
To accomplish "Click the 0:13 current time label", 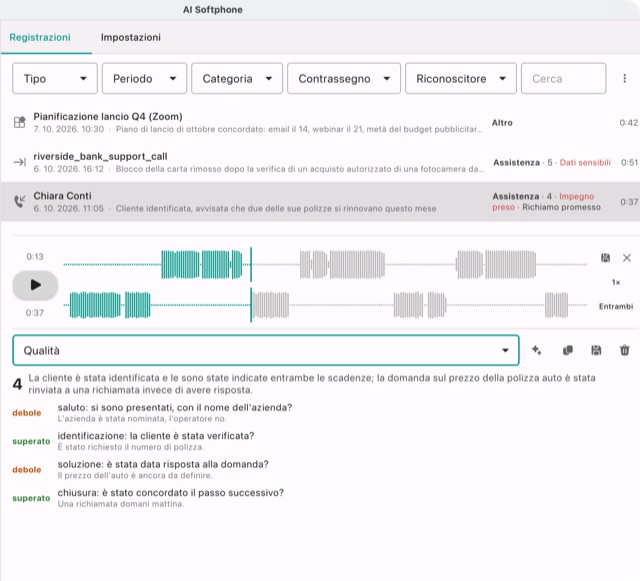I will (35, 256).
